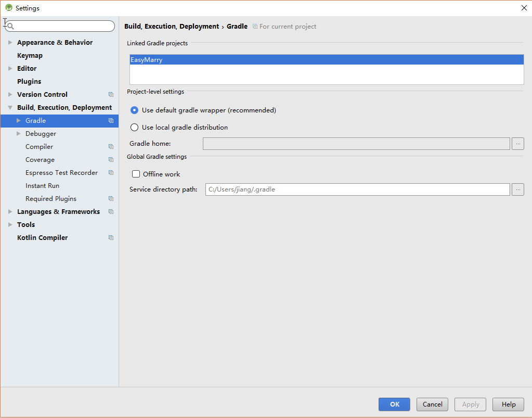Click the search magnifier in the settings filter

(9, 26)
